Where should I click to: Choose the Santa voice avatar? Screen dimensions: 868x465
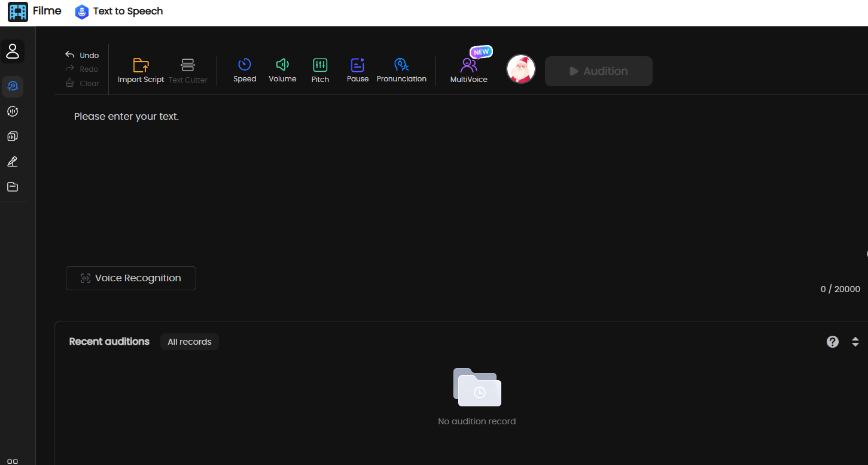pyautogui.click(x=521, y=69)
